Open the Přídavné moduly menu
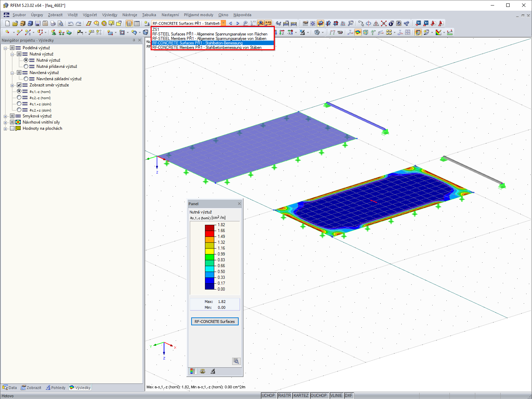The image size is (532, 399). [198, 15]
